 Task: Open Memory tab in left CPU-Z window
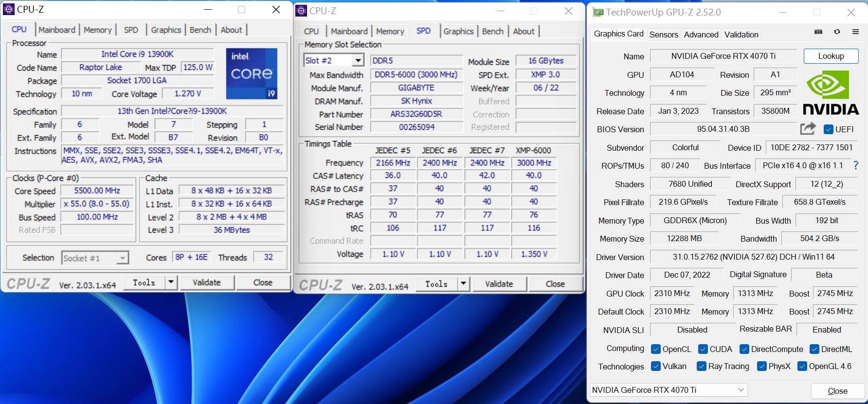point(97,30)
